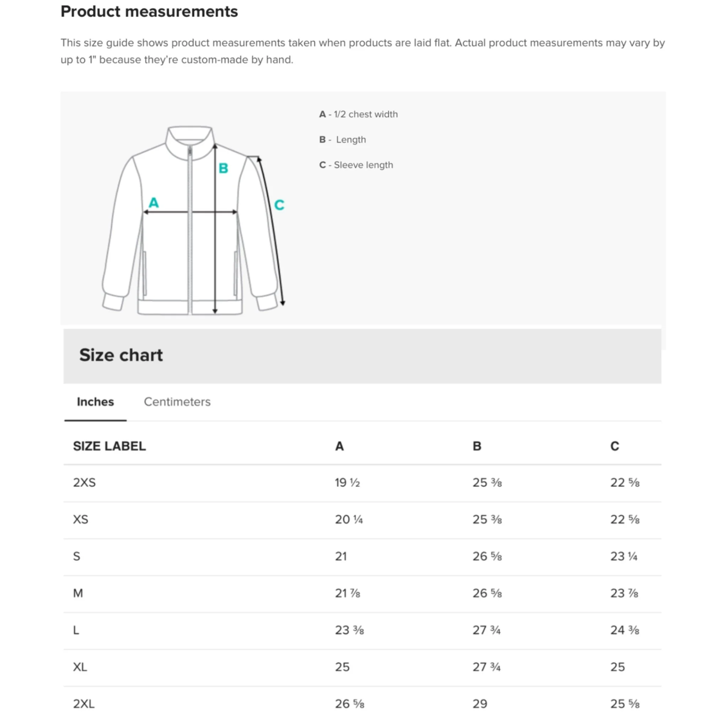Click the 'C - Sleeve length' legend entry
Image resolution: width=728 pixels, height=728 pixels.
(x=356, y=165)
